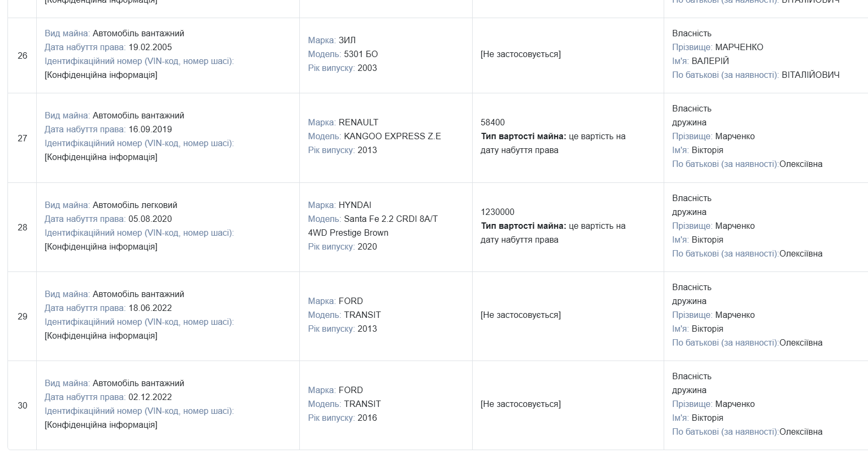868x464 pixels.
Task: Click row number 26 cell
Action: (22, 55)
